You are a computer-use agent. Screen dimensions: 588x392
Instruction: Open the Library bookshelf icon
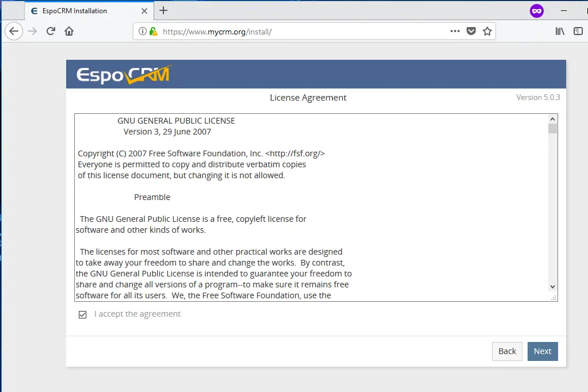pyautogui.click(x=560, y=31)
